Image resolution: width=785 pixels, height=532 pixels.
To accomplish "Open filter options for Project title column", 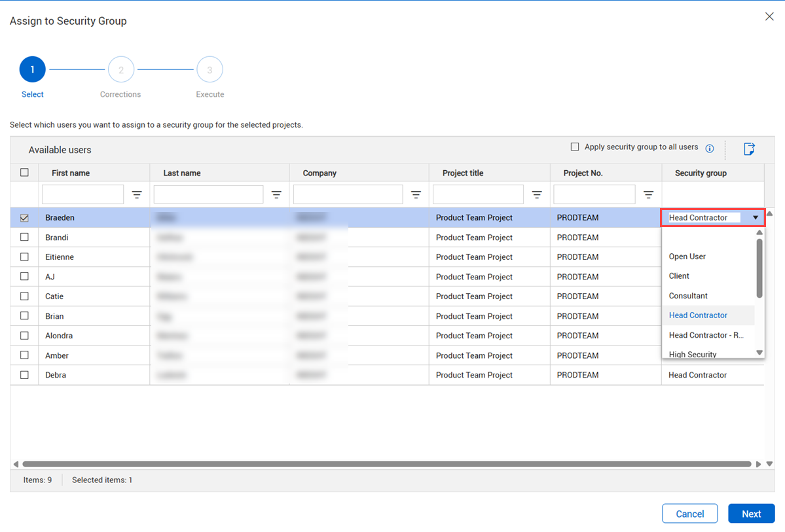I will (x=537, y=195).
